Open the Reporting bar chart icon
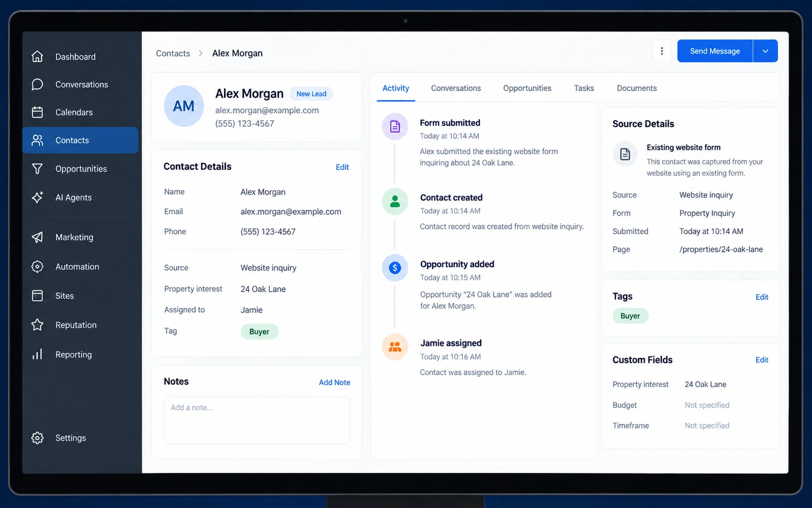The image size is (812, 508). [x=37, y=354]
